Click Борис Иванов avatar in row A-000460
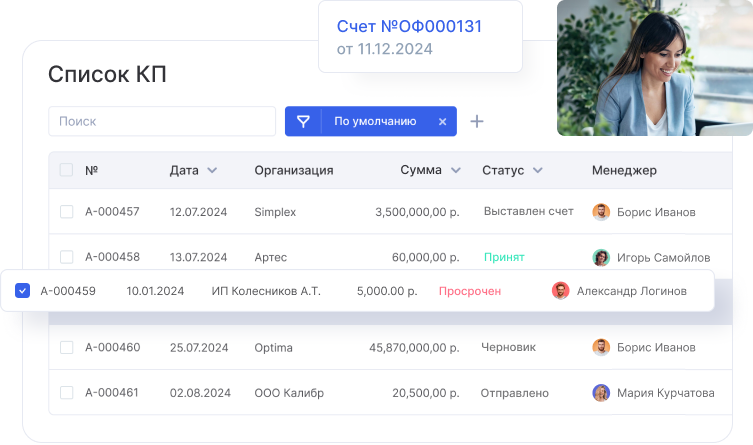Viewport: 753px width, 445px height. [601, 347]
